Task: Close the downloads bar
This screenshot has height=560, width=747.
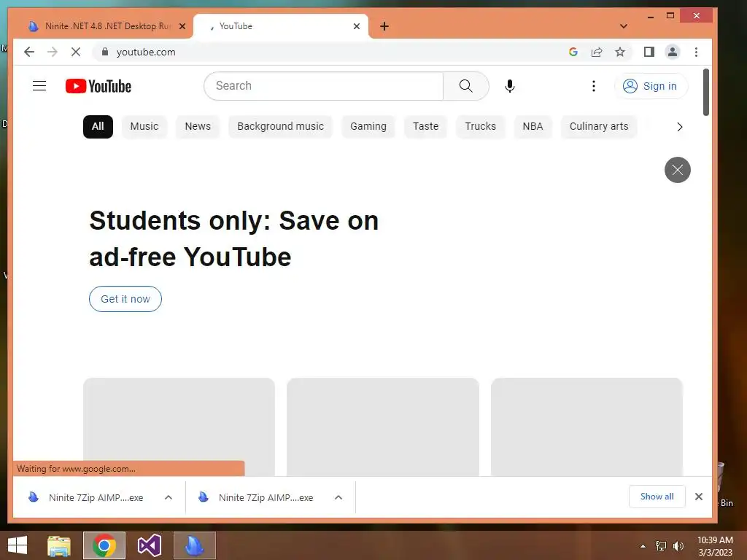Action: (x=698, y=497)
